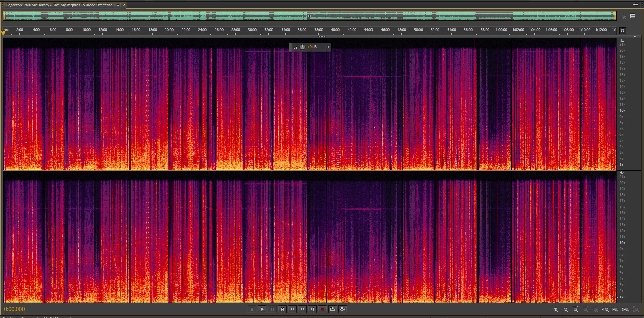The width and height of the screenshot is (644, 318).
Task: Click the Skip Selection transport button
Action: click(342, 309)
